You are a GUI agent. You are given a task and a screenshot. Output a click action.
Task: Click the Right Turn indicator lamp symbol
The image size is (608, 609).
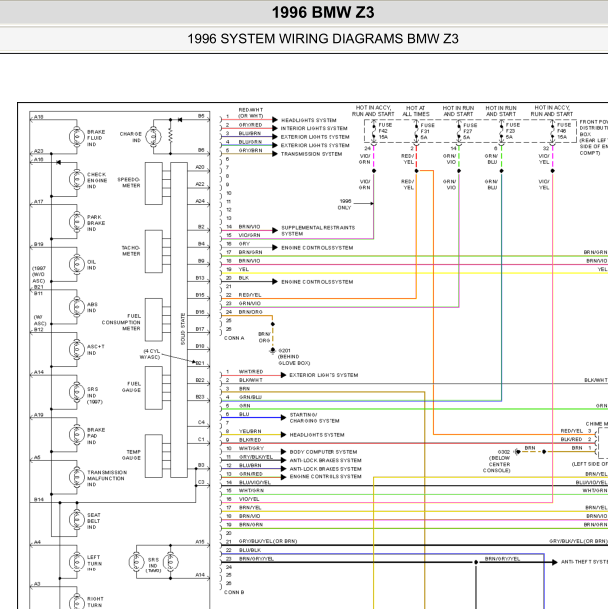coord(77,602)
